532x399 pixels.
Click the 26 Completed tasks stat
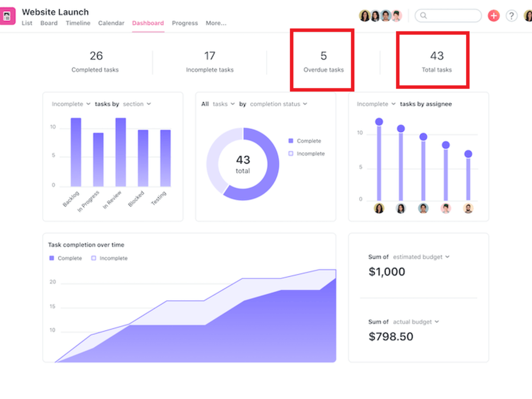tap(95, 61)
